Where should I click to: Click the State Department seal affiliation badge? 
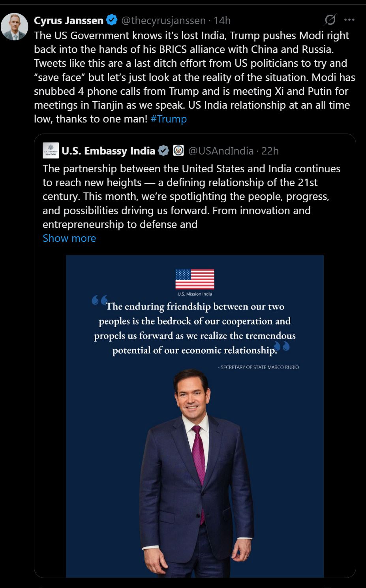178,151
